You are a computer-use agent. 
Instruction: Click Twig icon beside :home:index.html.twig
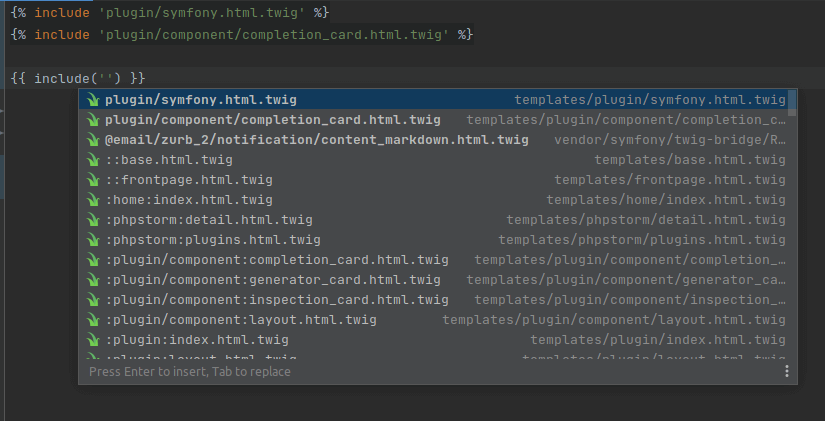tap(92, 200)
